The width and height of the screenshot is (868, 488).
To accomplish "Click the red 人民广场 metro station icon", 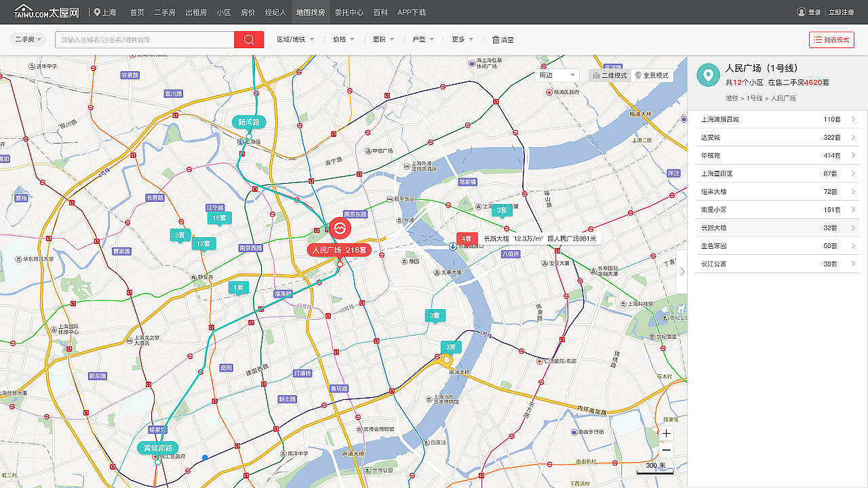I will [x=340, y=228].
